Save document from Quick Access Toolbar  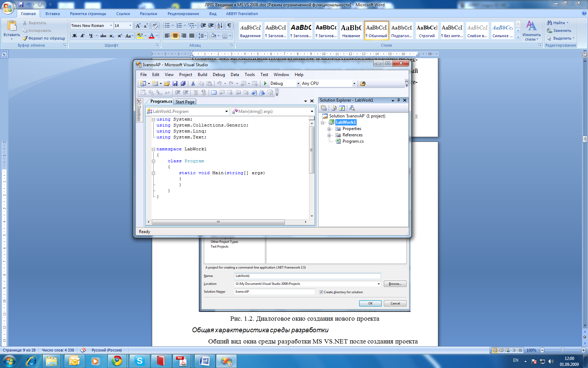point(21,5)
